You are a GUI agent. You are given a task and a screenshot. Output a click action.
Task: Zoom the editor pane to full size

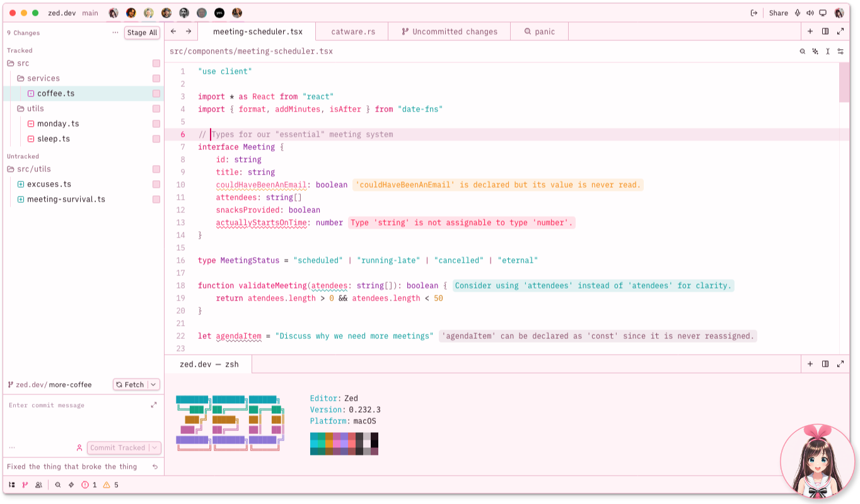(x=840, y=31)
